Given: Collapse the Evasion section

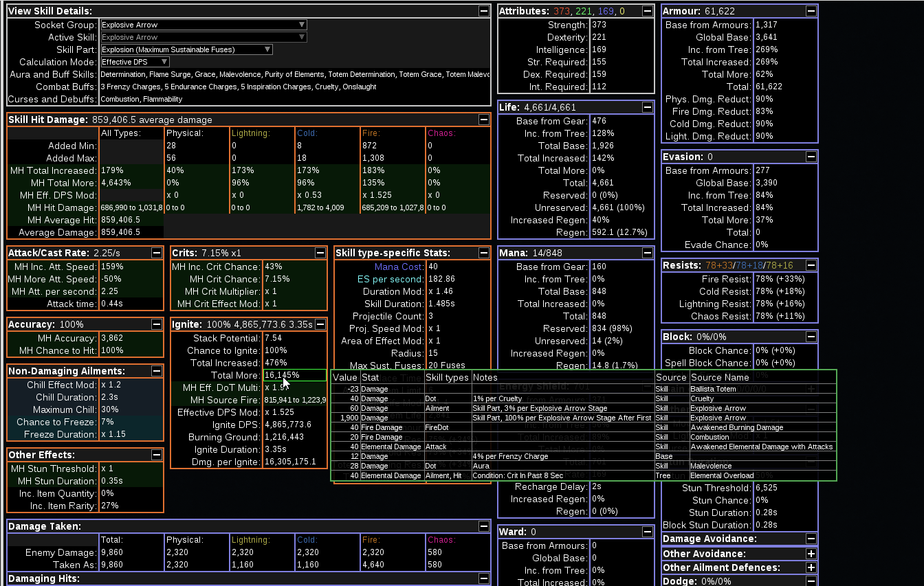Looking at the screenshot, I should click(811, 157).
